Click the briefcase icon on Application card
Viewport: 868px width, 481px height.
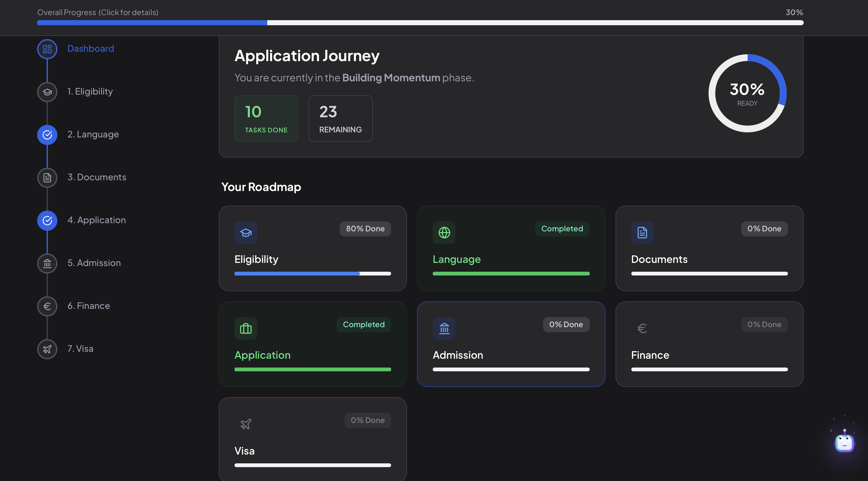246,328
